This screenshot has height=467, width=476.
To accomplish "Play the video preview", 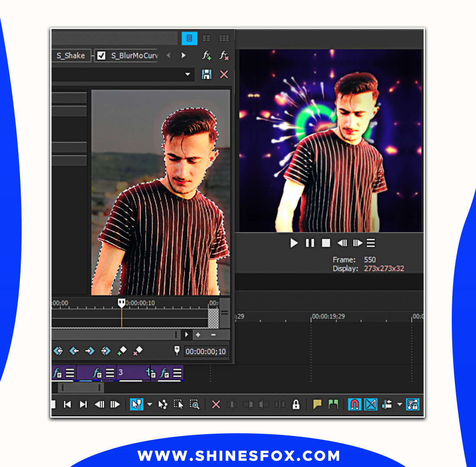I will 293,243.
